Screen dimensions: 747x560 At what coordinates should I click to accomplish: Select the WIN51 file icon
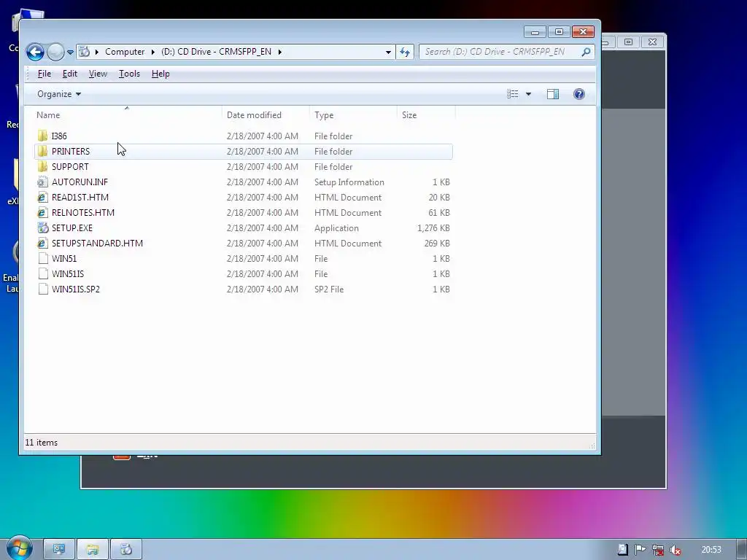(x=43, y=259)
